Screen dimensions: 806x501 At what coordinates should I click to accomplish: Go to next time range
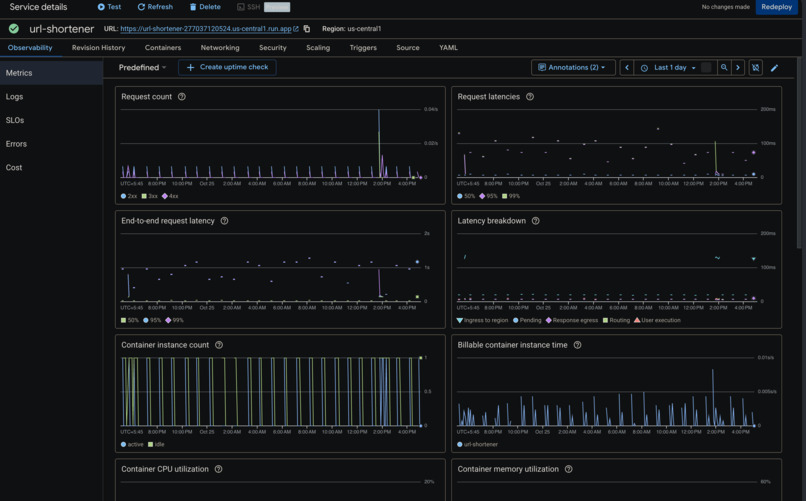click(738, 67)
